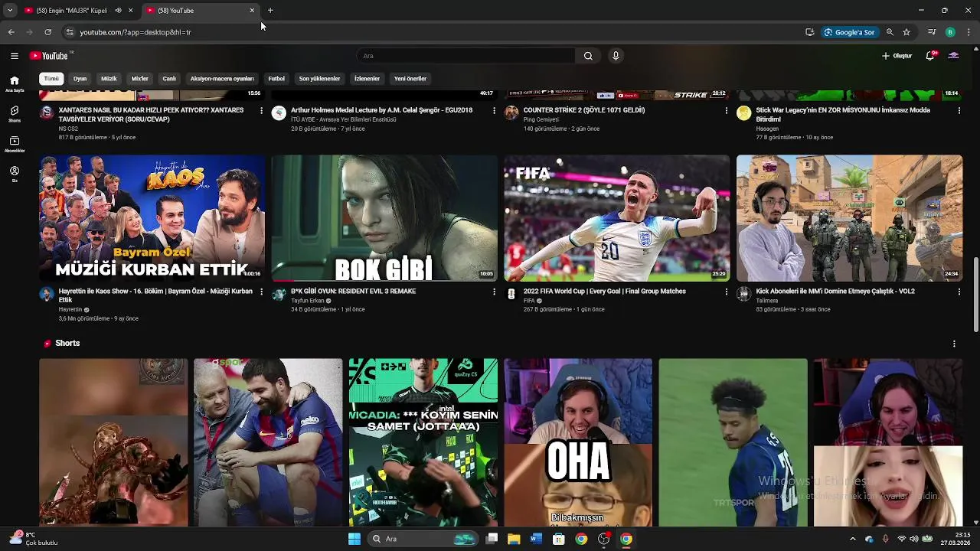
Task: Open options for Resident Evil 3 Remake video
Action: [494, 292]
